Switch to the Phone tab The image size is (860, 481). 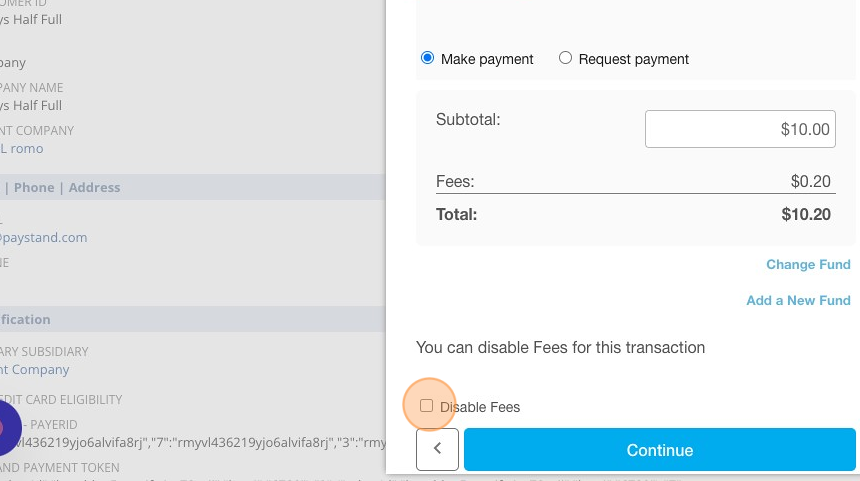point(34,188)
